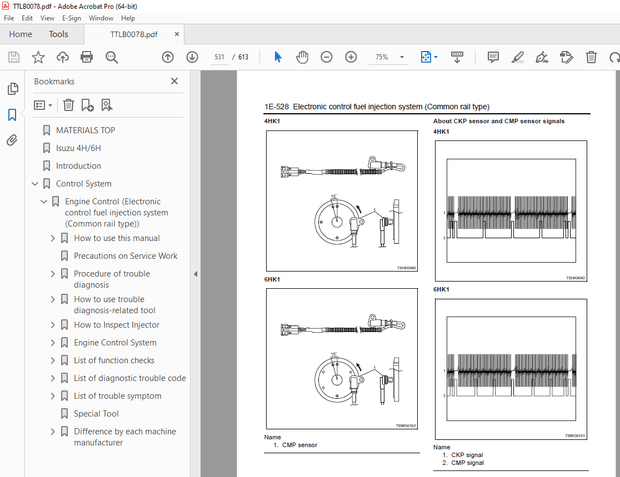Viewport: 620px width, 477px height.
Task: Collapse the navigation pane with divider arrow
Action: [x=196, y=274]
